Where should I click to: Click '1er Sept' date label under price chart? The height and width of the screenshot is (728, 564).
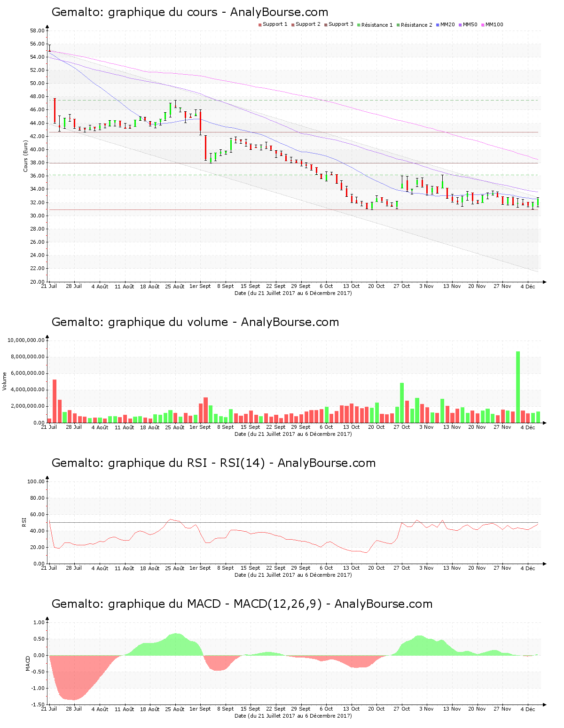[200, 286]
